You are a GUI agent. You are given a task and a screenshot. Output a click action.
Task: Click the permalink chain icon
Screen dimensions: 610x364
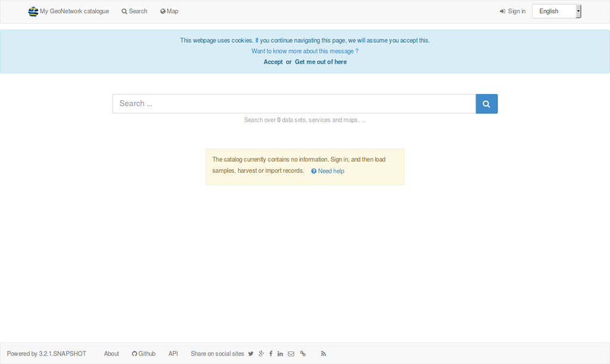pyautogui.click(x=303, y=353)
